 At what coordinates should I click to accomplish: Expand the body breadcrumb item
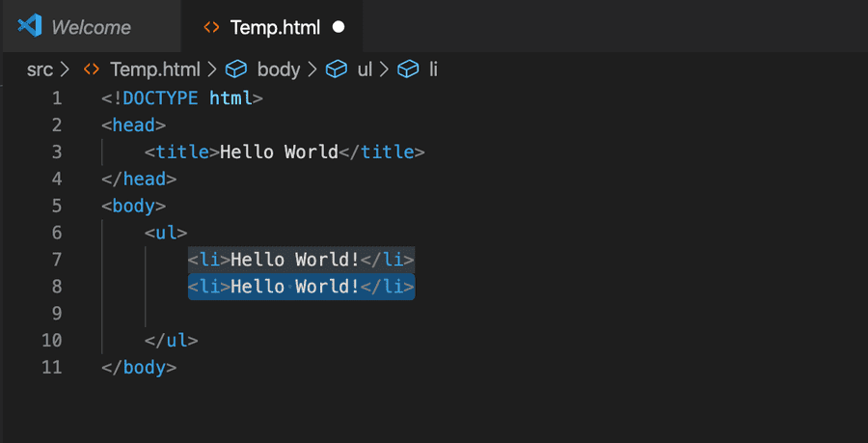click(279, 69)
